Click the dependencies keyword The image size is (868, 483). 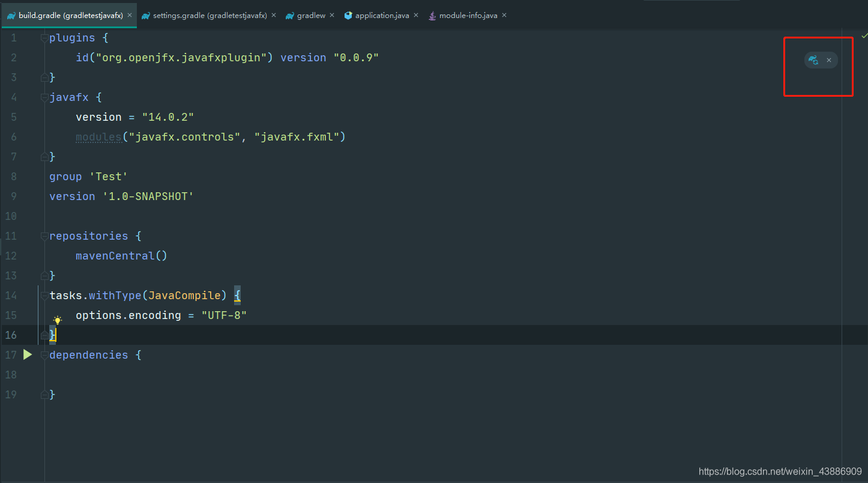click(88, 355)
